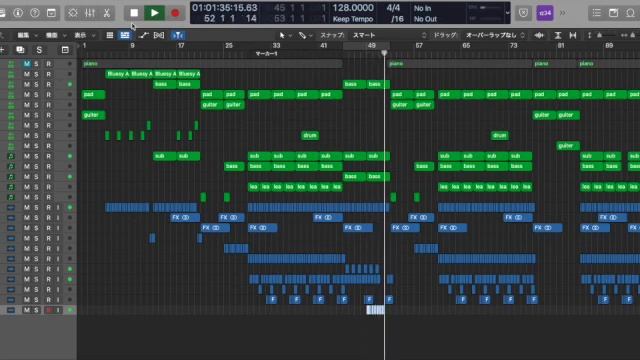This screenshot has width=640, height=360.
Task: Unmute the first piano track's M button
Action: click(27, 64)
